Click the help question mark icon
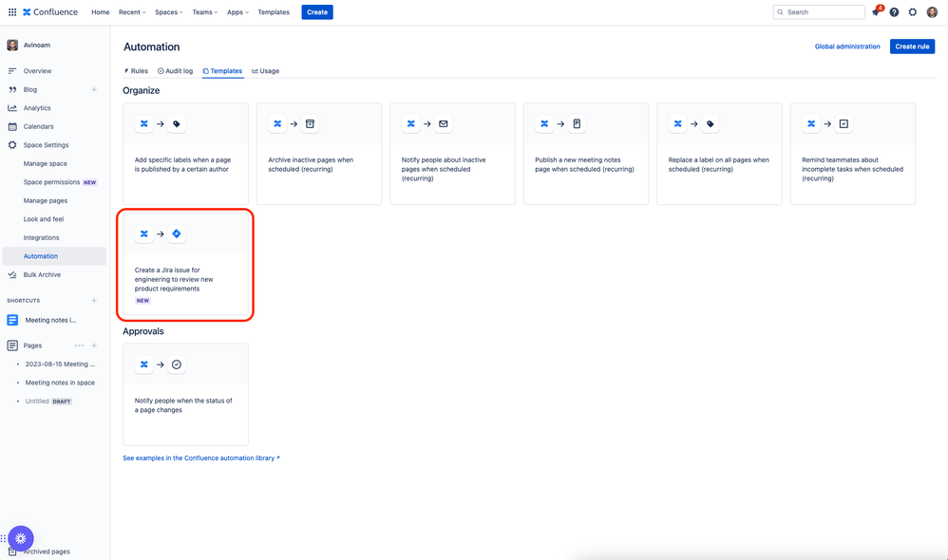Image resolution: width=948 pixels, height=560 pixels. [x=894, y=11]
